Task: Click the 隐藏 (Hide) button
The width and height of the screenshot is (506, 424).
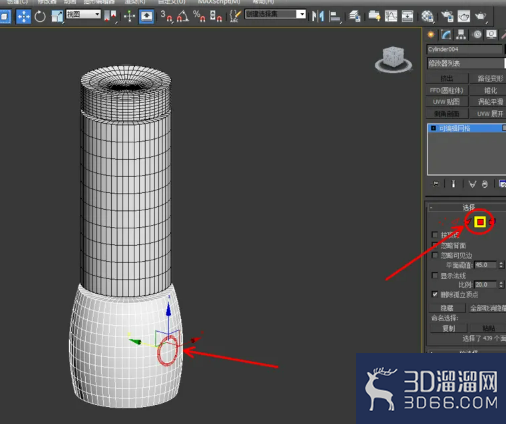Action: tap(447, 308)
